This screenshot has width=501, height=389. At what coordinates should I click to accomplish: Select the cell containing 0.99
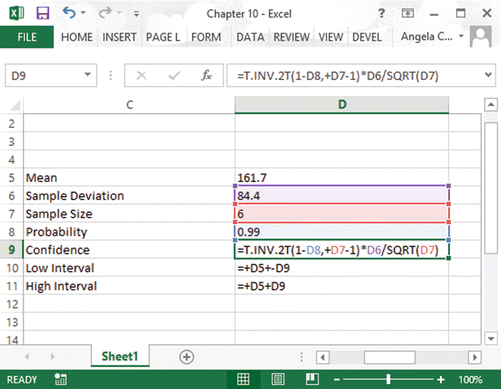coord(342,232)
